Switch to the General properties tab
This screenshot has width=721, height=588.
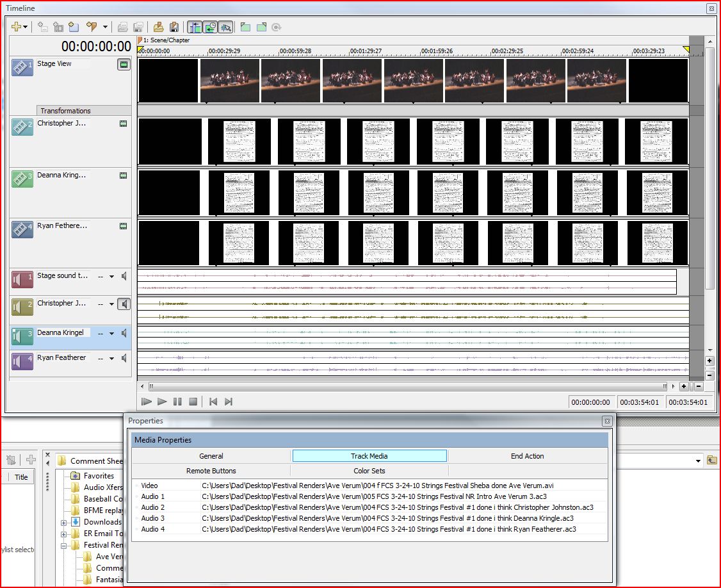(x=211, y=456)
